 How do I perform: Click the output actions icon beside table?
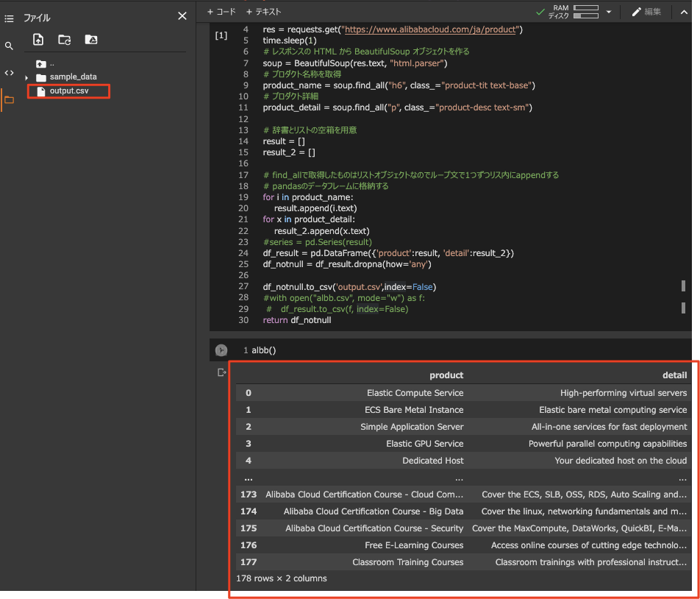tap(221, 373)
